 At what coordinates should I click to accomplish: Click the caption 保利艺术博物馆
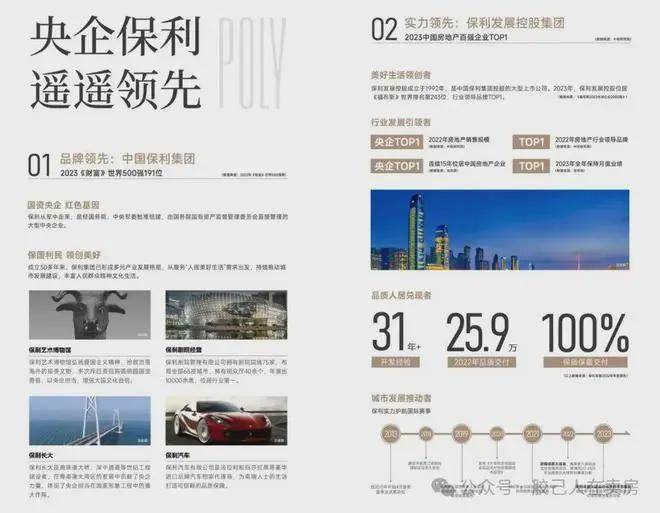50,350
